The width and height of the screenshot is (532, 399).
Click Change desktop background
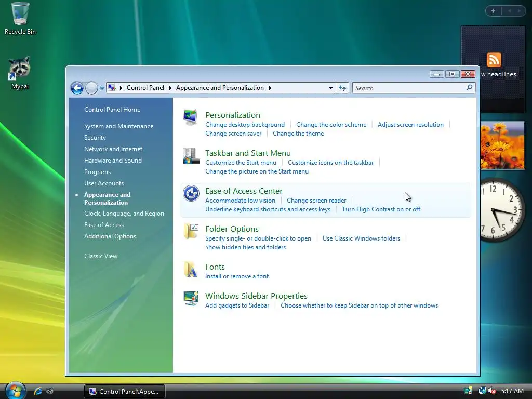tap(245, 125)
